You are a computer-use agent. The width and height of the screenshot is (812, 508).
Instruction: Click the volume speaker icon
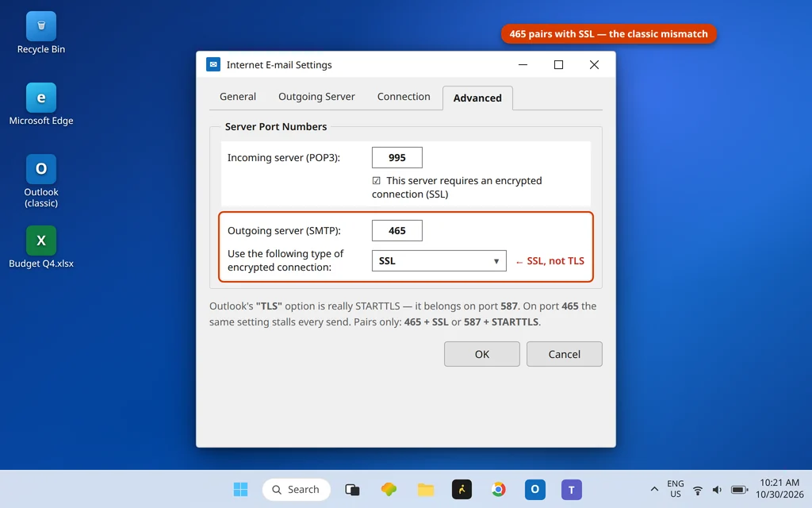pos(717,489)
